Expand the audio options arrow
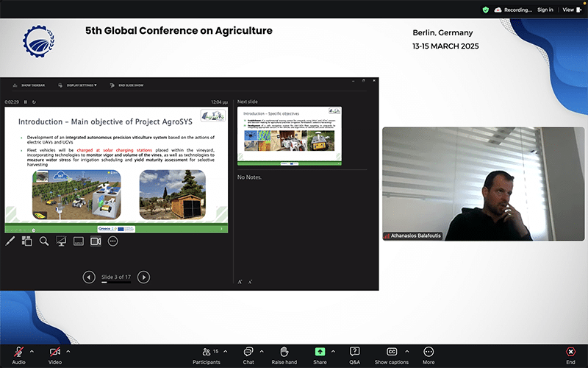The height and width of the screenshot is (368, 588). pos(32,352)
